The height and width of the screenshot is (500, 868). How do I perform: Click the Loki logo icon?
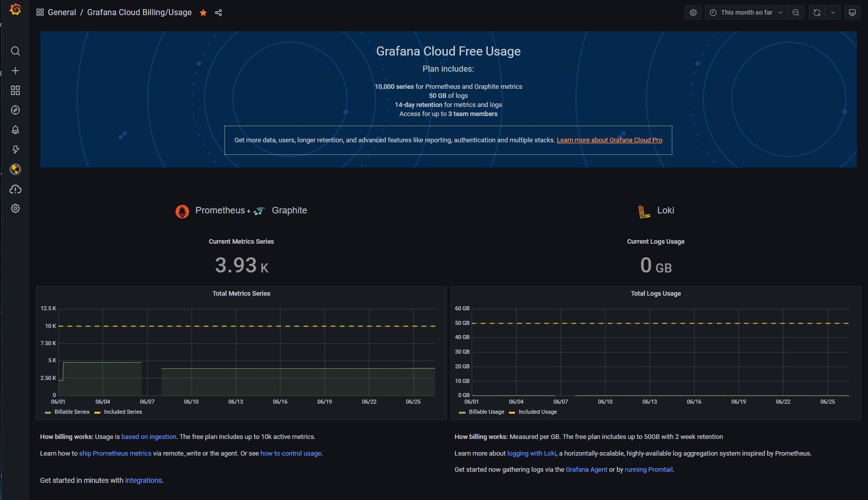[644, 211]
